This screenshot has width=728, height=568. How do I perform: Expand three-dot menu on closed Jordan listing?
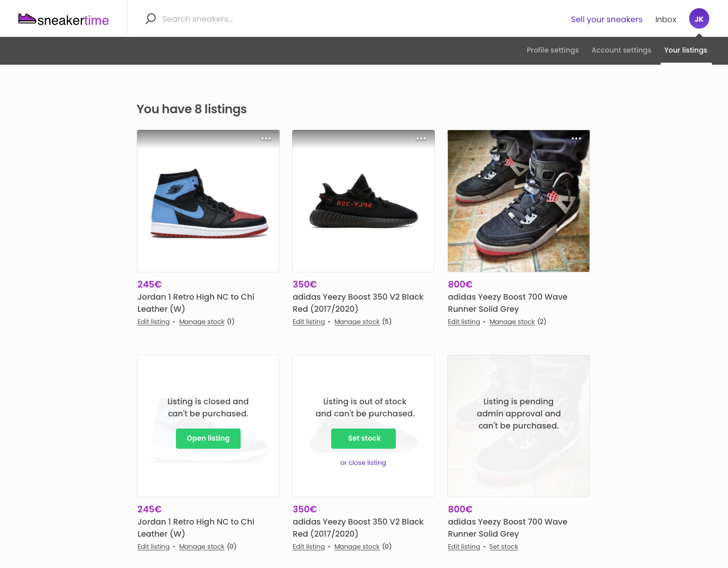tap(266, 363)
